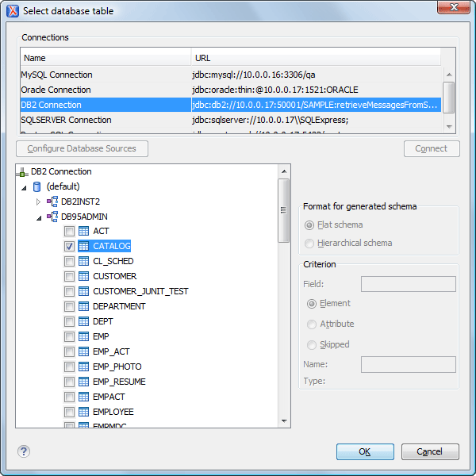This screenshot has width=476, height=476.
Task: Open help via the question mark icon
Action: [x=24, y=451]
